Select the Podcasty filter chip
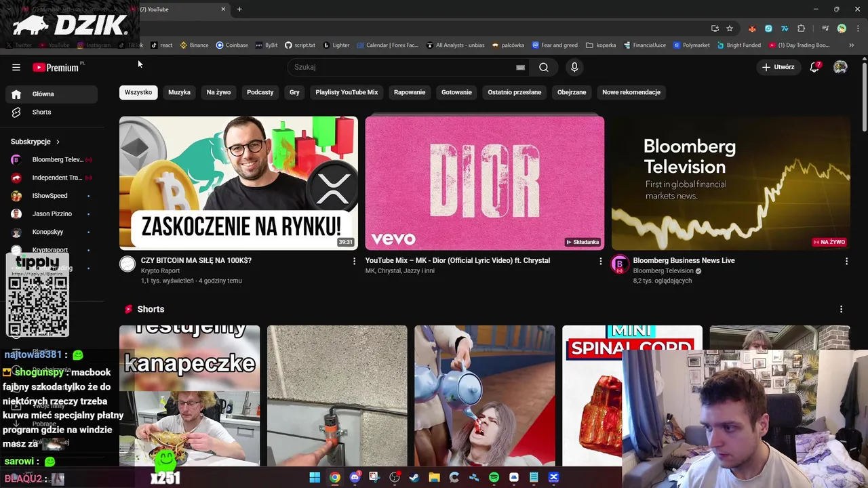The image size is (868, 488). point(260,92)
